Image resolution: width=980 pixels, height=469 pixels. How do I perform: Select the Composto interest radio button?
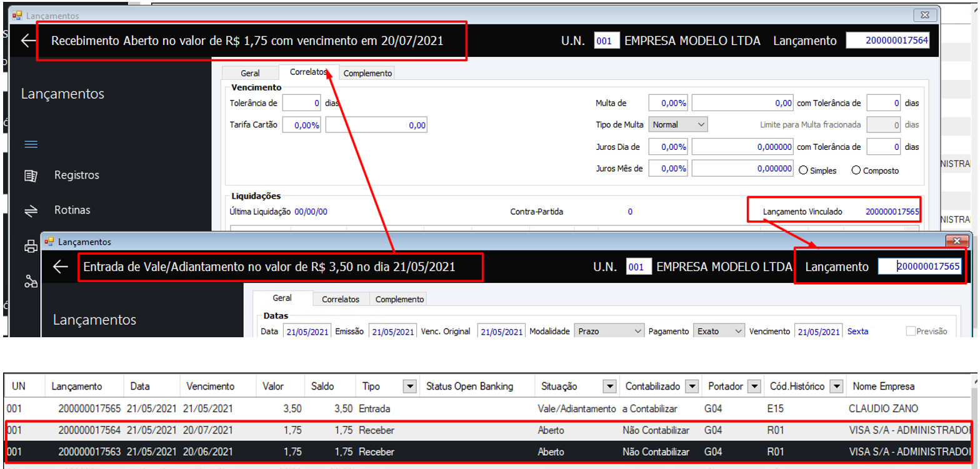click(856, 170)
